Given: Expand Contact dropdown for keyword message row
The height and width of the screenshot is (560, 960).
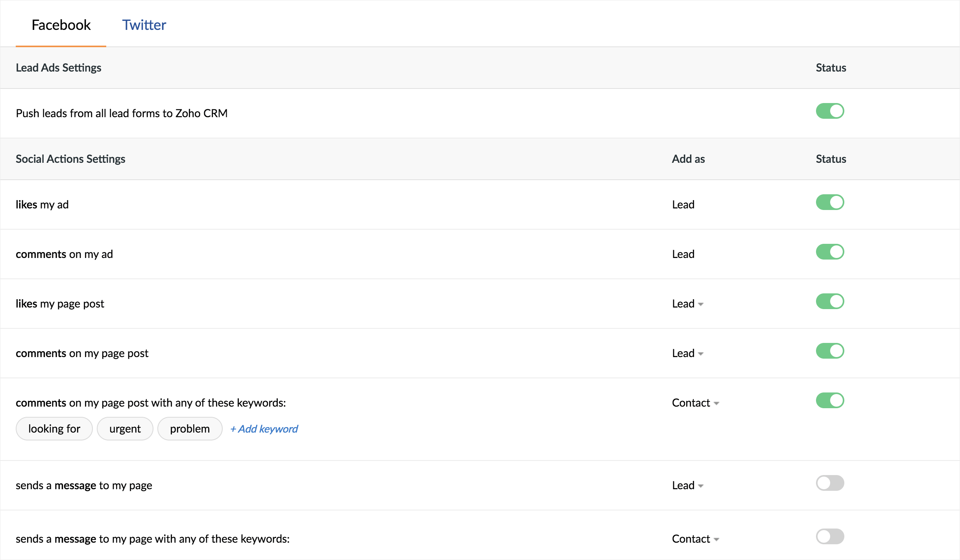Looking at the screenshot, I should (x=695, y=539).
